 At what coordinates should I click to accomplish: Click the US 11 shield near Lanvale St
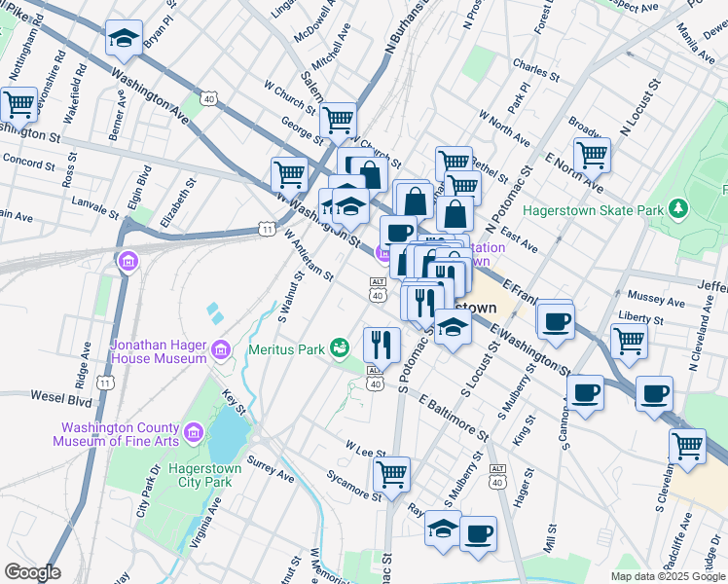(267, 229)
